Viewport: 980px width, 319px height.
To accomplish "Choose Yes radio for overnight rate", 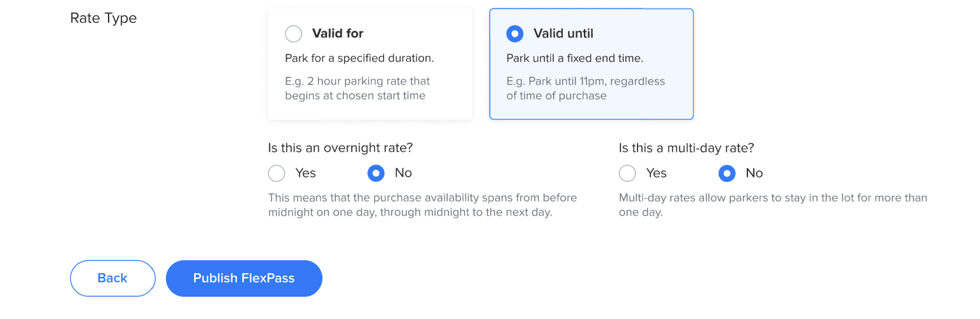I will pos(277,173).
